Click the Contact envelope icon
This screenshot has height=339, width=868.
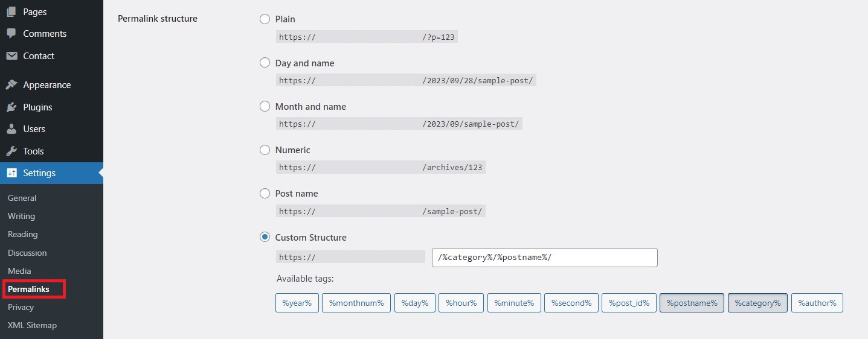pos(11,56)
